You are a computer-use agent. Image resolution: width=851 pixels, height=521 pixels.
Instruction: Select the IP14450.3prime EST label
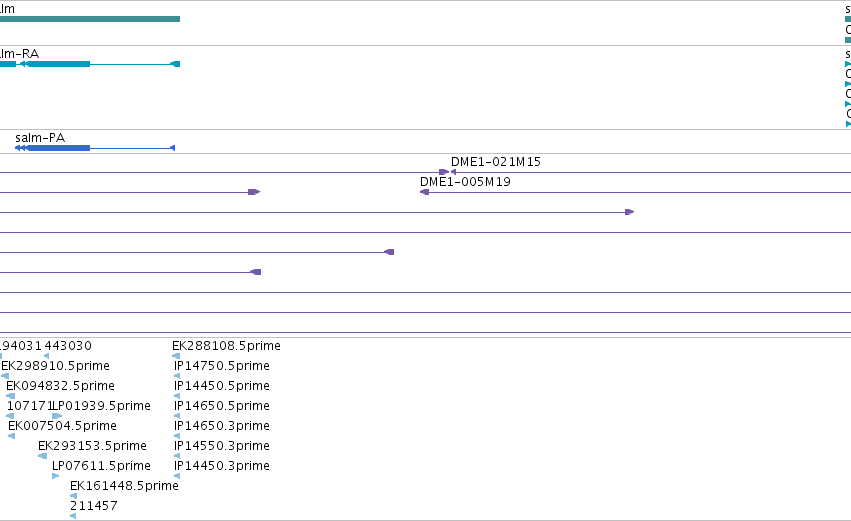tap(221, 466)
